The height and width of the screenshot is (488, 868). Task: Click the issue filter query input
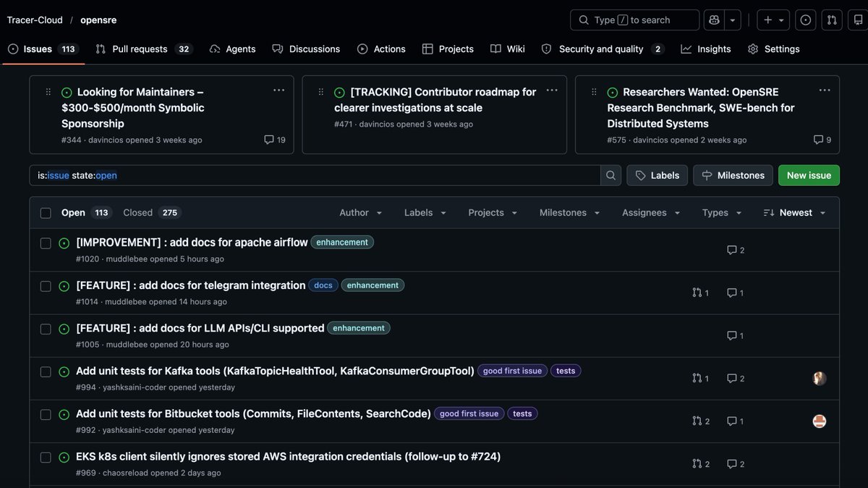click(x=315, y=175)
